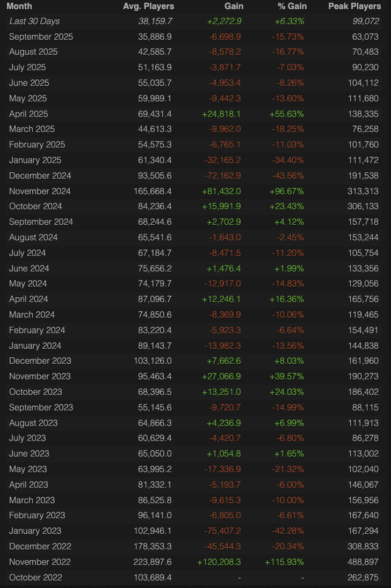Click the +96.67% gain percentage
This screenshot has width=391, height=588.
coord(287,191)
